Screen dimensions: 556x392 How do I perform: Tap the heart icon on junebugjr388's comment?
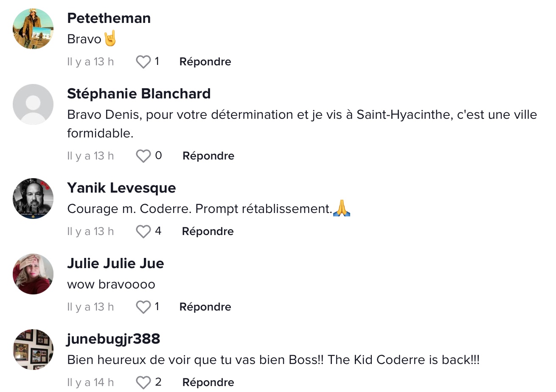(x=143, y=383)
